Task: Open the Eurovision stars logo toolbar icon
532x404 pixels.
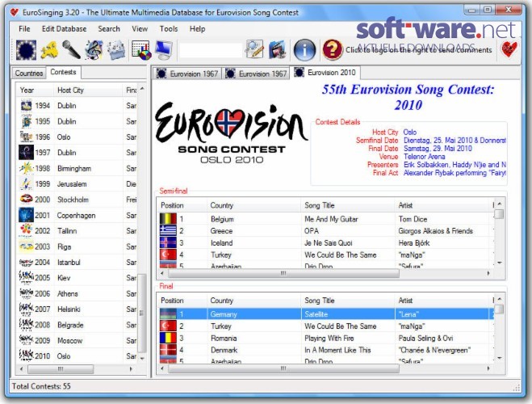Action: 26,50
